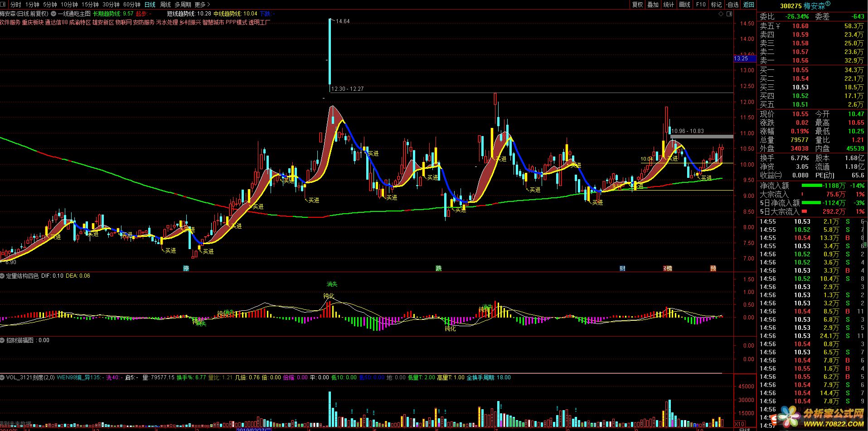This screenshot has height=431, width=868.
Task: Click the 12.30 - 12.27 gap label
Action: coord(347,89)
